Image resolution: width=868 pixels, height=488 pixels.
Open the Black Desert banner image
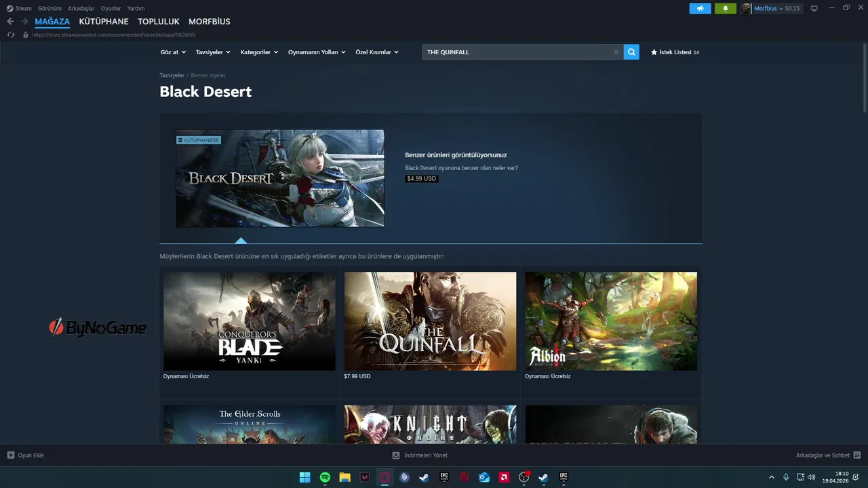280,178
